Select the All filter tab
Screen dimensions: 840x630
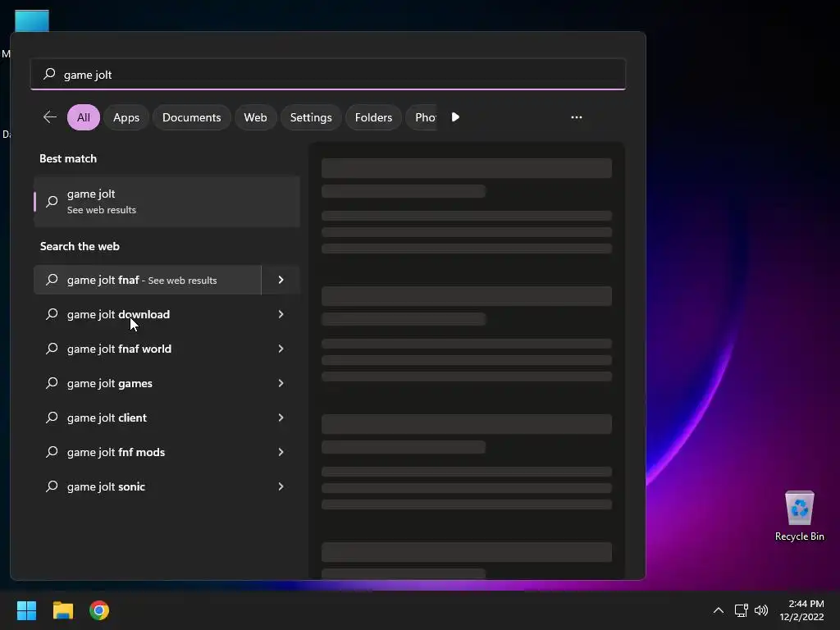[x=84, y=117]
